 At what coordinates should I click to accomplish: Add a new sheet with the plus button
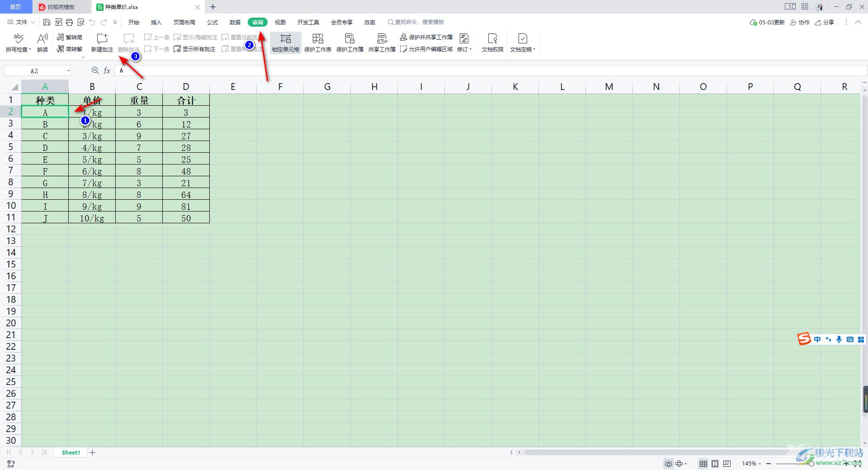93,452
